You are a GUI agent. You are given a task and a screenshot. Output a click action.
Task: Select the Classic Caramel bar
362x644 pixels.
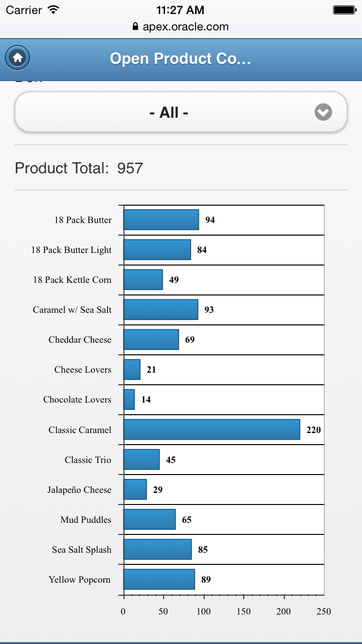coord(211,430)
